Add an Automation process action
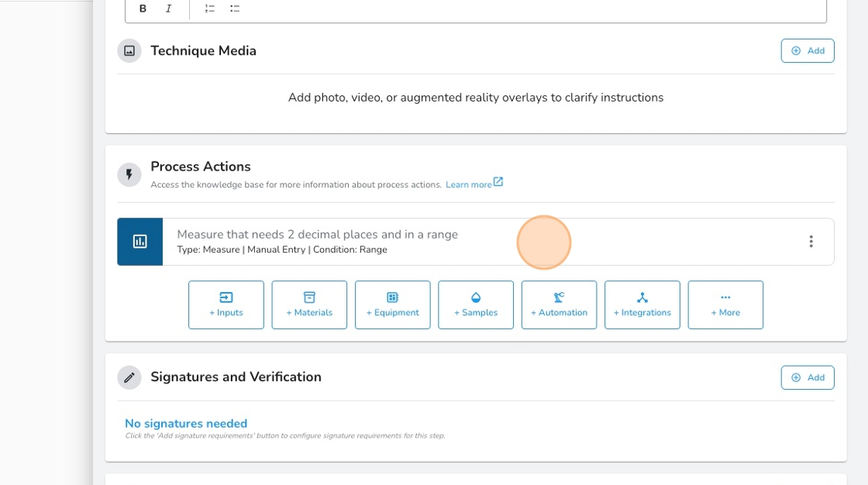The image size is (868, 485). (x=559, y=304)
